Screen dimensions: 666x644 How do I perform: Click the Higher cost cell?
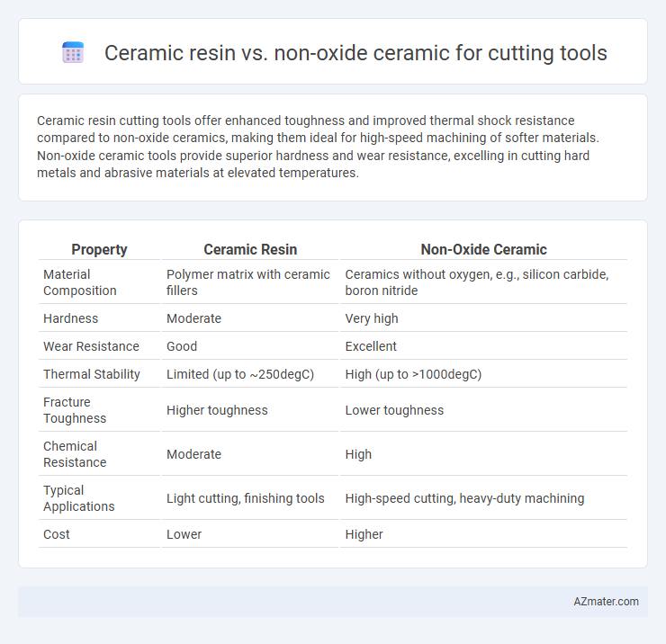click(x=364, y=534)
